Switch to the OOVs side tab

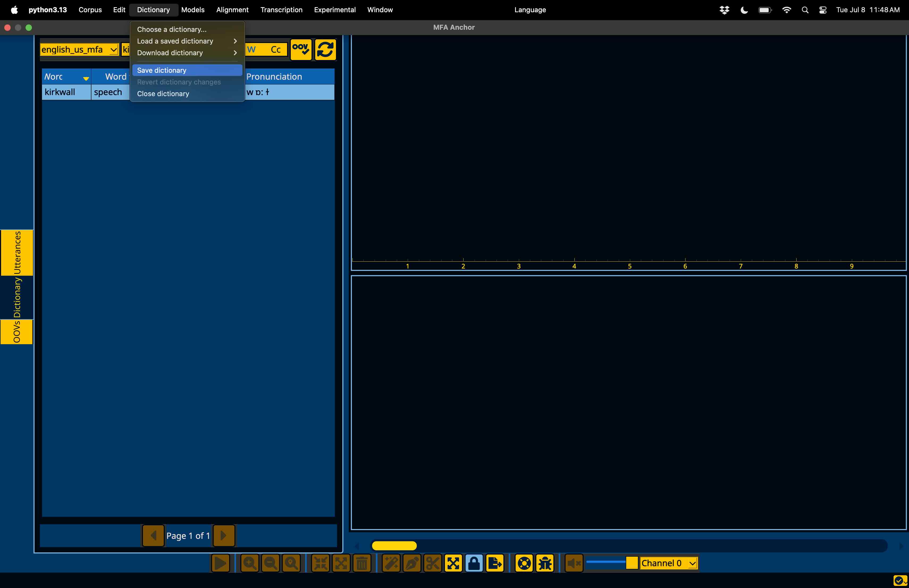pos(17,332)
